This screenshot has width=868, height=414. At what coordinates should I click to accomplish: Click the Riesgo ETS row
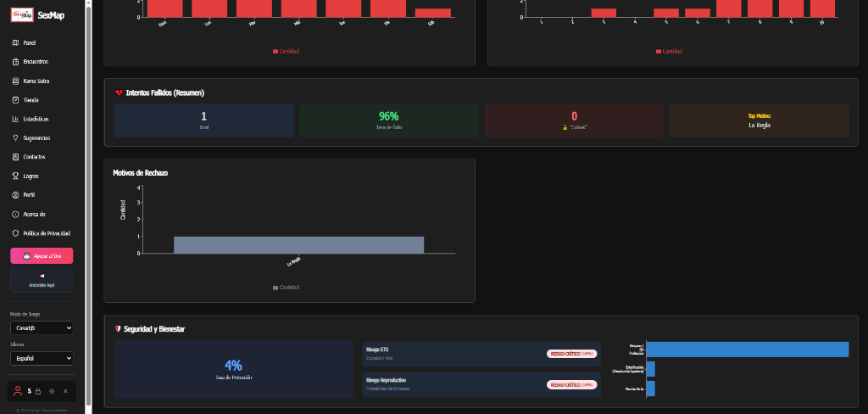pyautogui.click(x=481, y=354)
